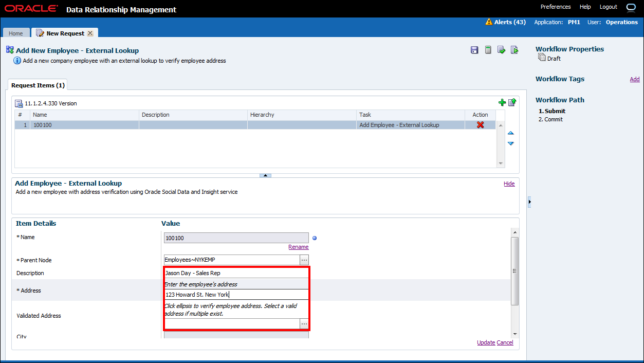Add a request item with green plus
Screen dimensions: 644x363
click(x=502, y=103)
